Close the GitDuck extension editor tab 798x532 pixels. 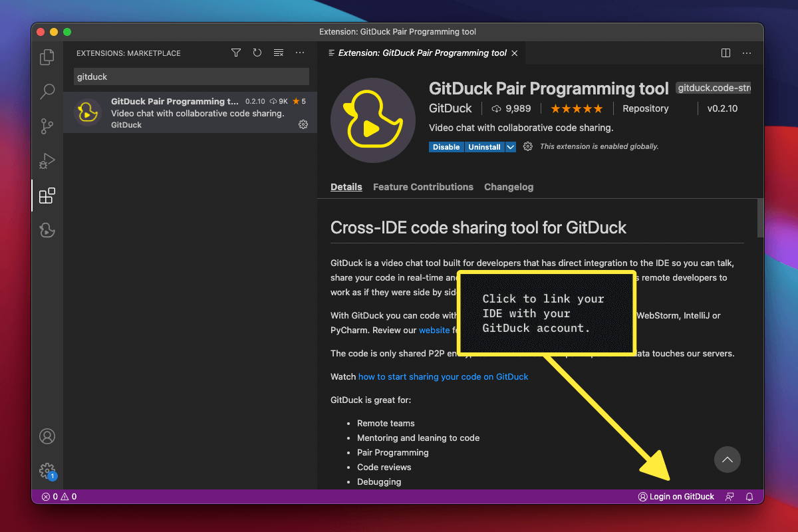[515, 53]
